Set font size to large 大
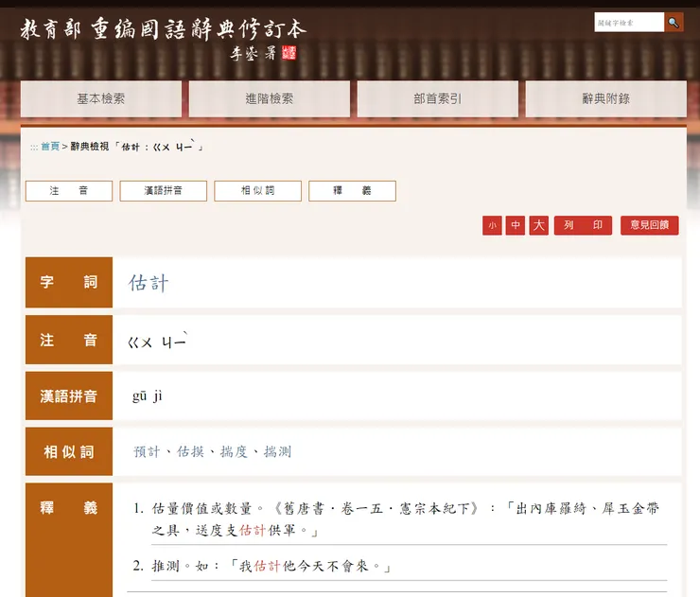This screenshot has height=597, width=700. coord(539,225)
